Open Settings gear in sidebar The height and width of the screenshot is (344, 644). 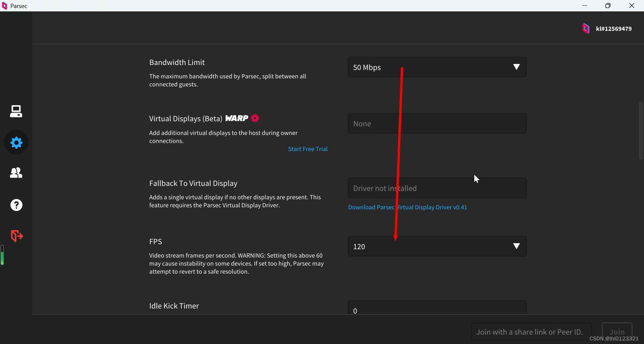(16, 142)
